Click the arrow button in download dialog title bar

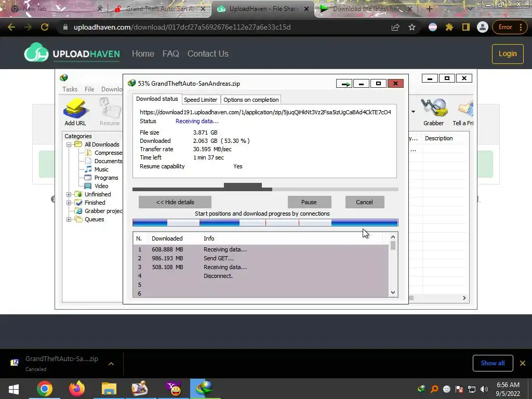344,84
